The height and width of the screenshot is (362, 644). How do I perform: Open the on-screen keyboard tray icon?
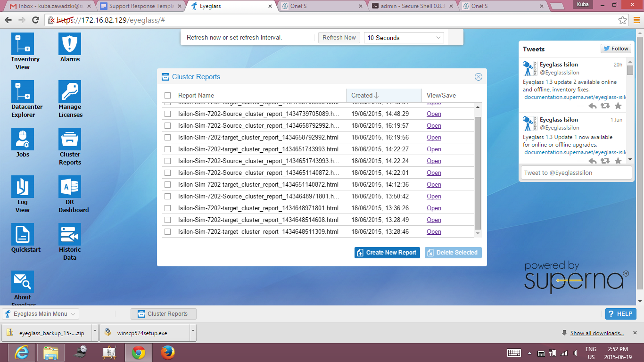pos(514,353)
